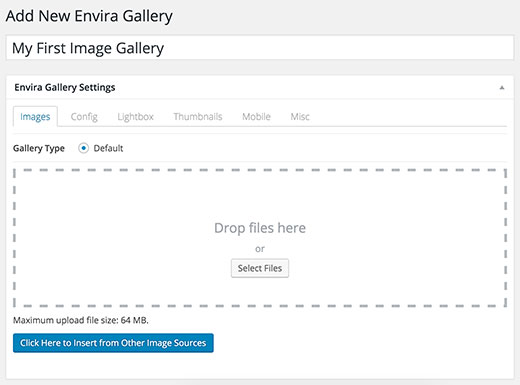Switch to the Images tab
This screenshot has height=385, width=520.
(35, 117)
